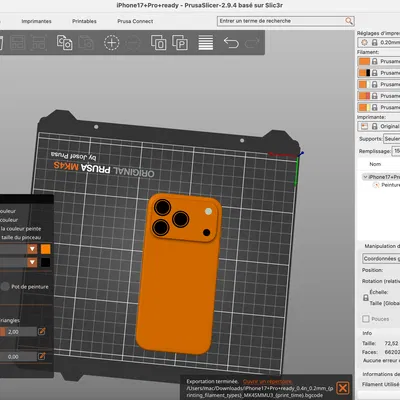Open the Remplissage dropdown
The width and height of the screenshot is (400, 400).
coord(396,151)
